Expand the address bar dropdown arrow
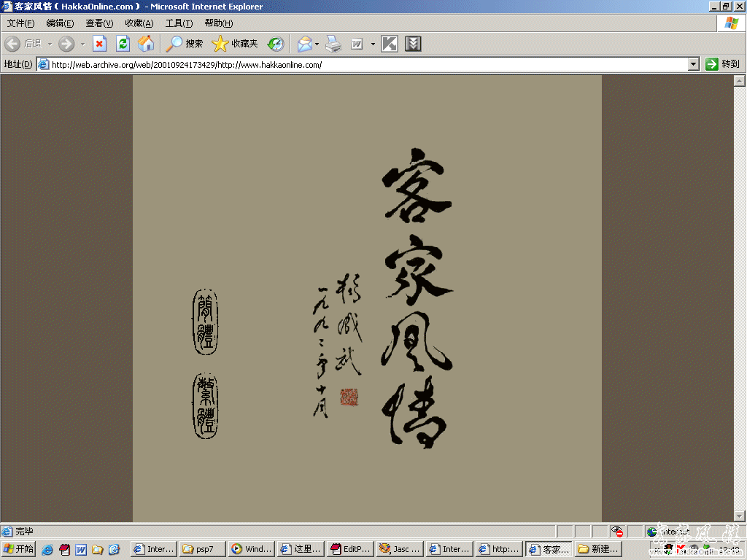The height and width of the screenshot is (560, 747). [x=694, y=64]
